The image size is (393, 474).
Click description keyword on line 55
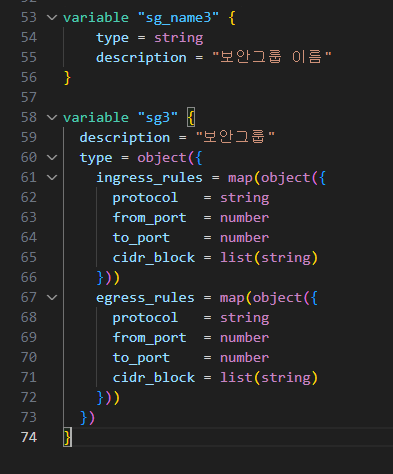tap(141, 58)
